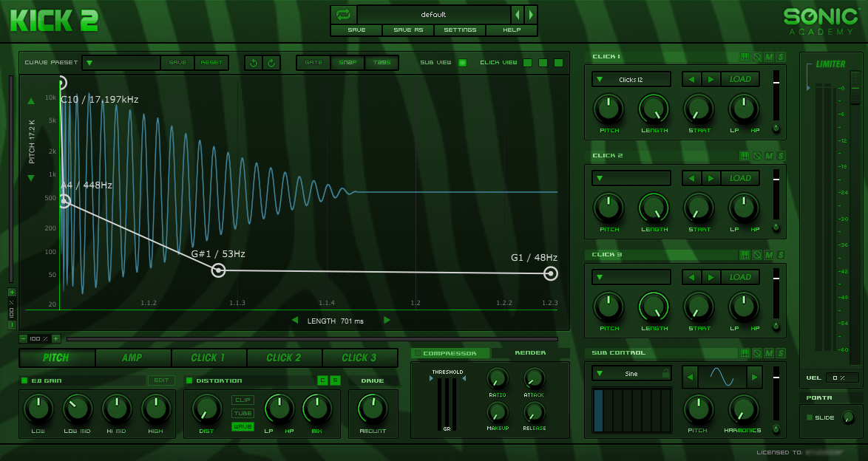
Task: Mute Click 1 with the M icon
Action: pos(769,57)
